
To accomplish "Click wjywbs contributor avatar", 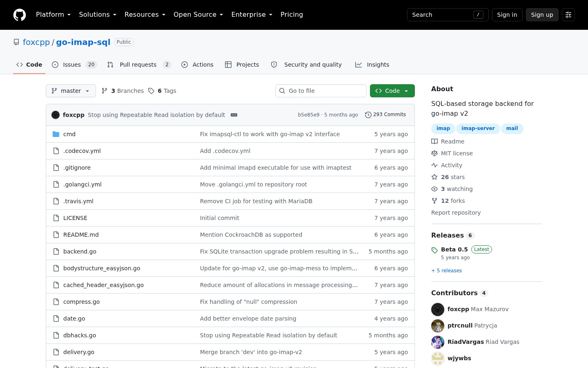I will [438, 359].
